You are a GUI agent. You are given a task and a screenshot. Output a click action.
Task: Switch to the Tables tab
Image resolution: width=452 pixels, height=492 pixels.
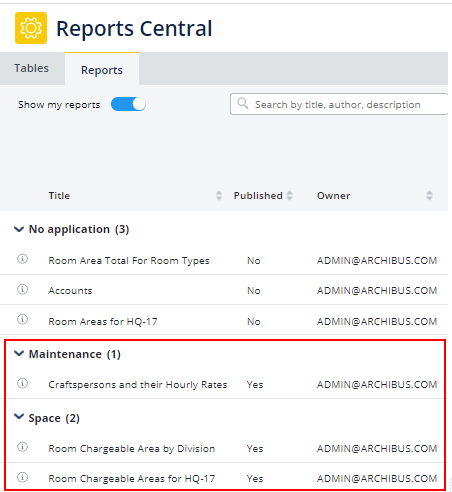point(32,68)
